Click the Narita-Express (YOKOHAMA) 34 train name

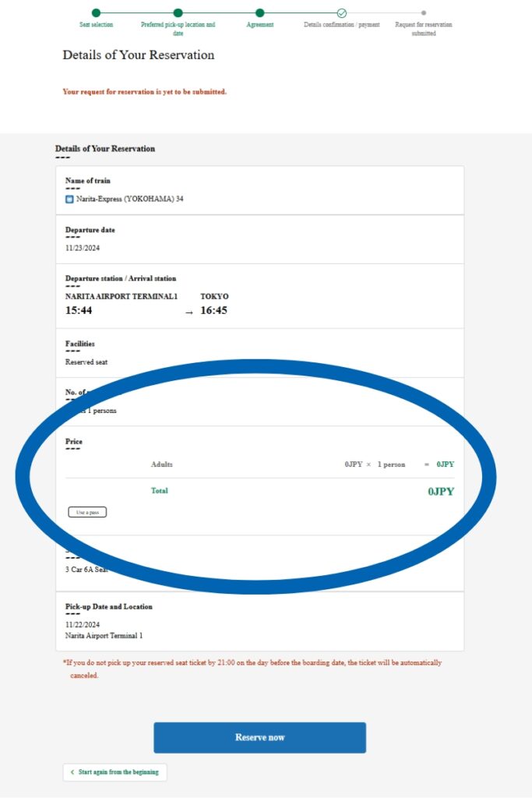129,199
